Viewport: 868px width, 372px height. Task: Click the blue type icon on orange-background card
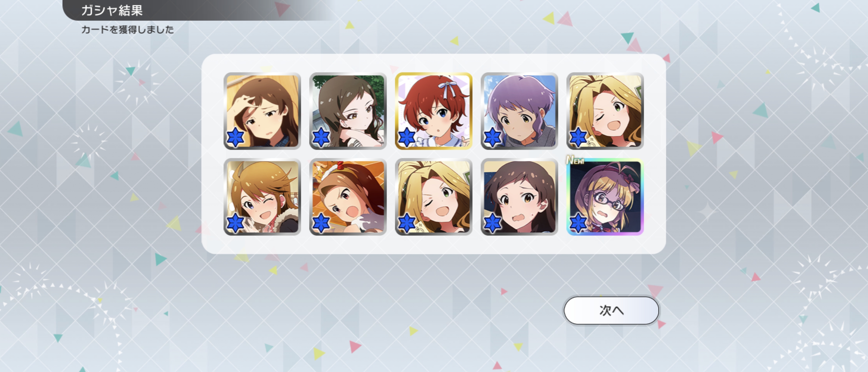321,223
